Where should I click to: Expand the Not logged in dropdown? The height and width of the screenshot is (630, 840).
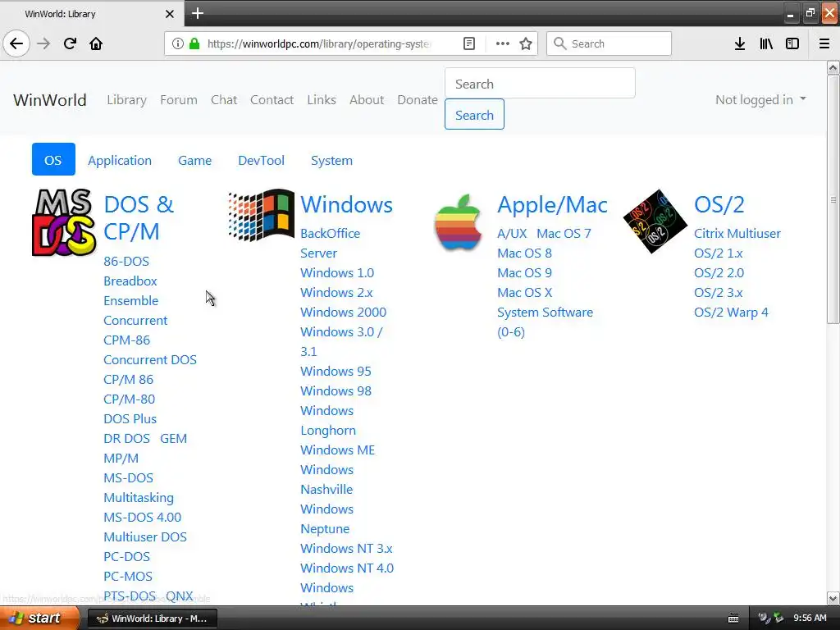[760, 99]
